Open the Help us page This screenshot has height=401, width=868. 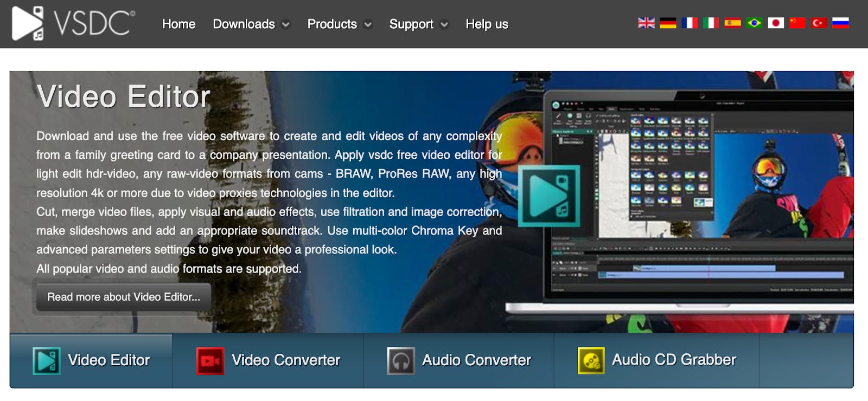point(487,24)
